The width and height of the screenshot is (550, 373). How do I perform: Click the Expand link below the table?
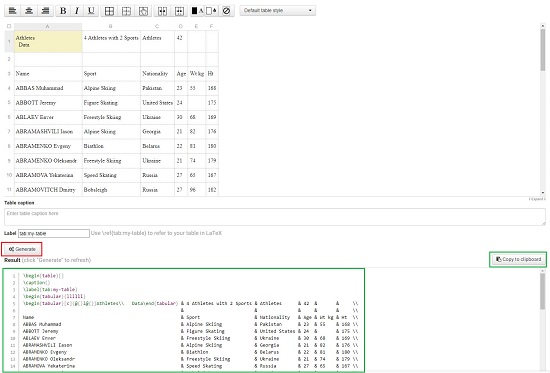point(537,199)
